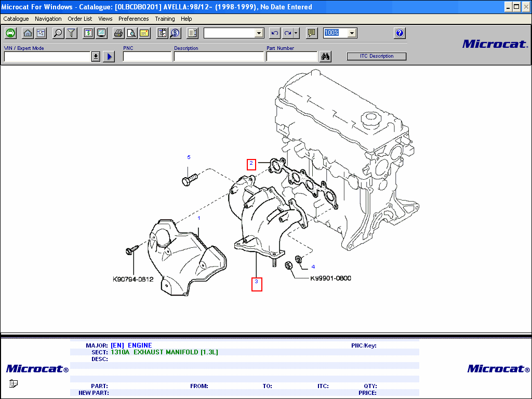Click the speech bubble comment icon
This screenshot has height=399, width=532.
click(312, 33)
